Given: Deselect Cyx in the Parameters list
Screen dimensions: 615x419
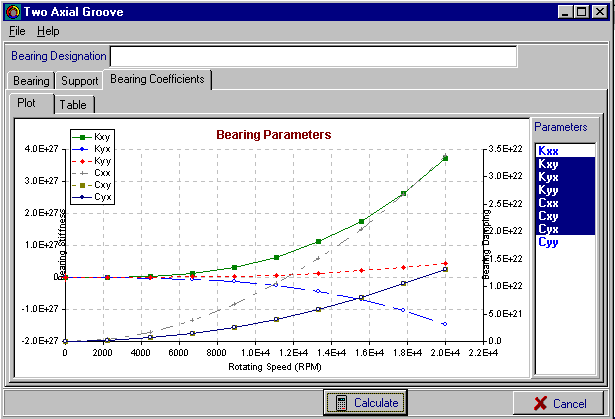Looking at the screenshot, I should 549,228.
